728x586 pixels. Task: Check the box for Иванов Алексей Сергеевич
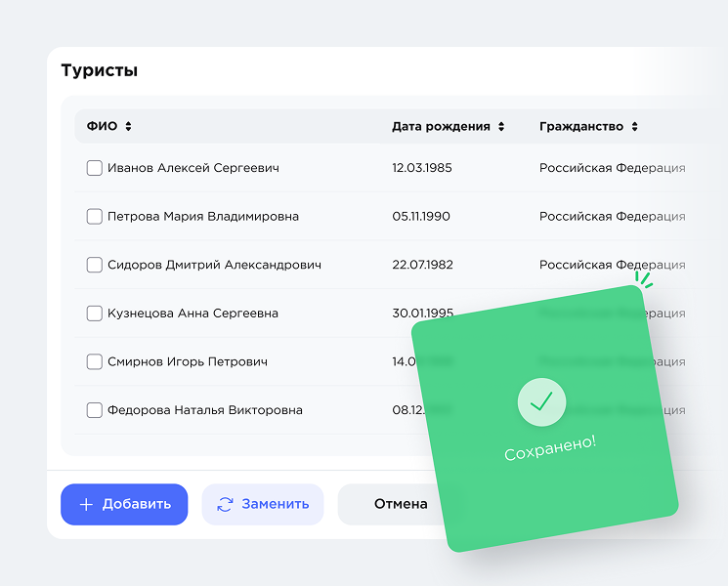point(95,168)
